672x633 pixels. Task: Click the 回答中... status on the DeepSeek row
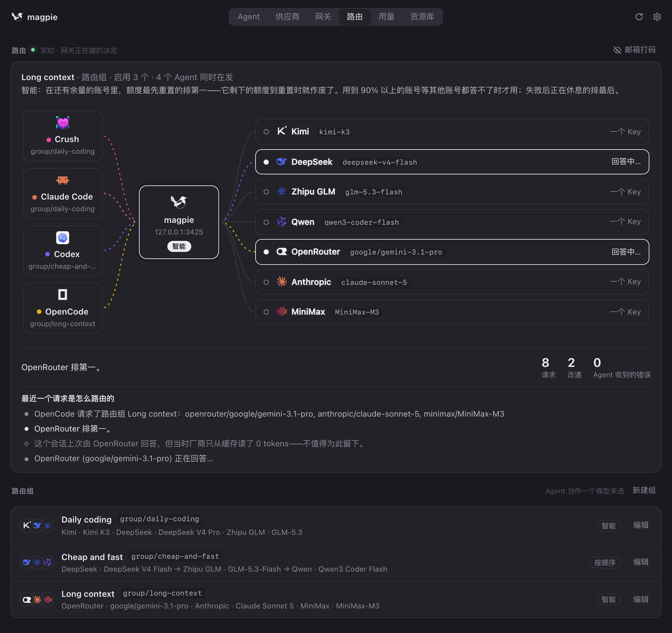click(x=626, y=161)
